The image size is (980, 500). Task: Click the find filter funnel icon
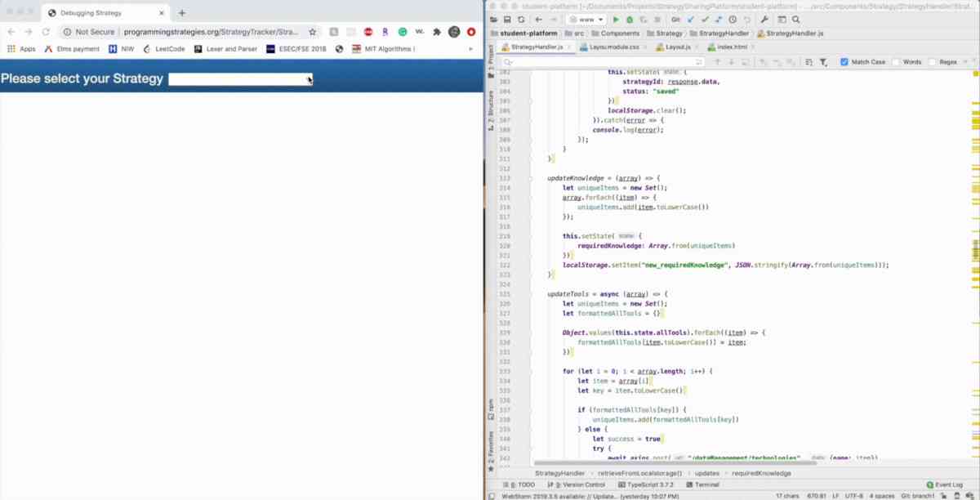click(x=823, y=62)
